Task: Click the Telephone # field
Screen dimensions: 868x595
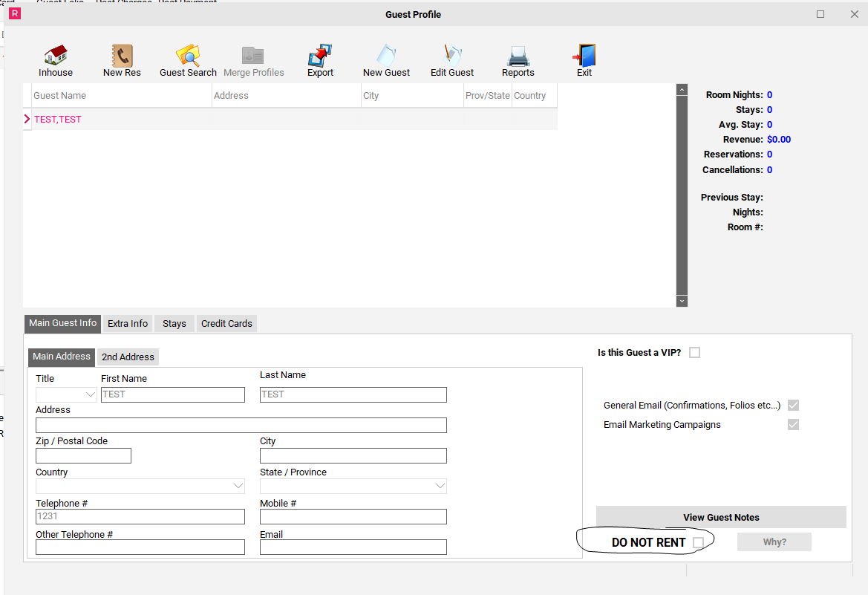Action: pyautogui.click(x=140, y=517)
